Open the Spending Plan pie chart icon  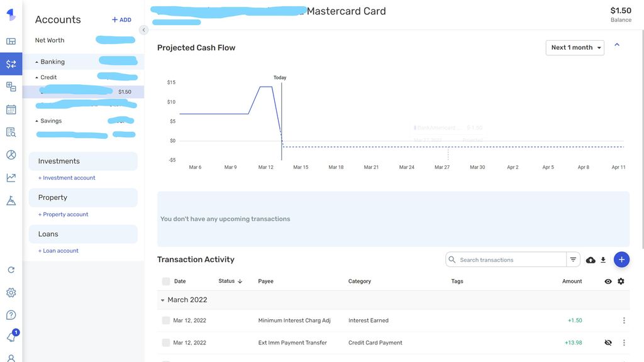click(11, 154)
